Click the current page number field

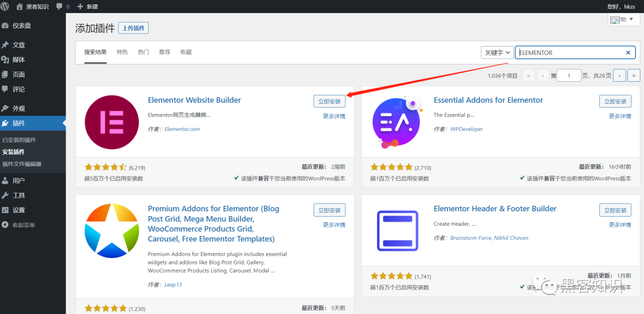[569, 76]
